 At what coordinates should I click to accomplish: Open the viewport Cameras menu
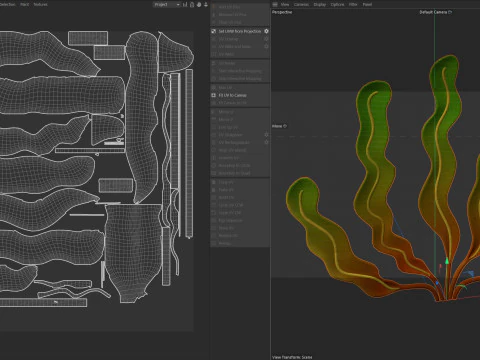coord(301,4)
